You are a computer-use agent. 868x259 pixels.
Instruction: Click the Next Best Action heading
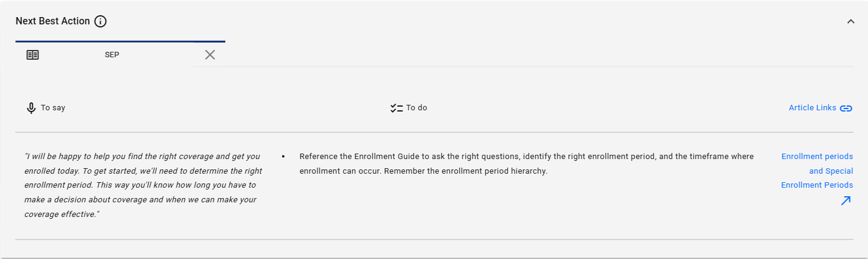coord(53,21)
